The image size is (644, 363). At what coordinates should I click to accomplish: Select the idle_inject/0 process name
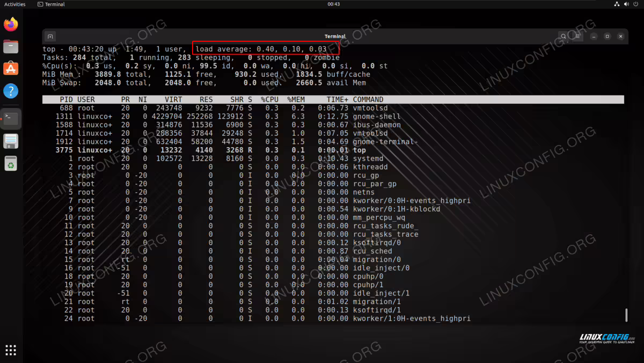(x=381, y=268)
